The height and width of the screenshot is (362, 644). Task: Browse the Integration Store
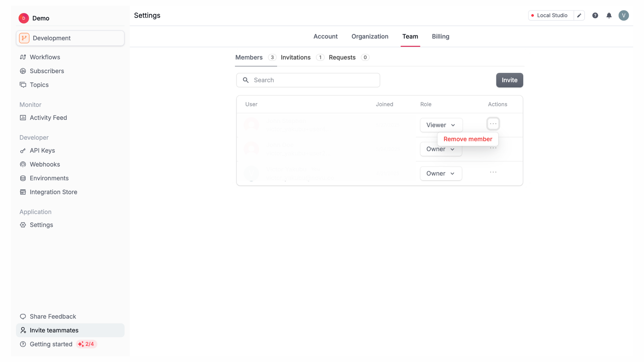(53, 192)
